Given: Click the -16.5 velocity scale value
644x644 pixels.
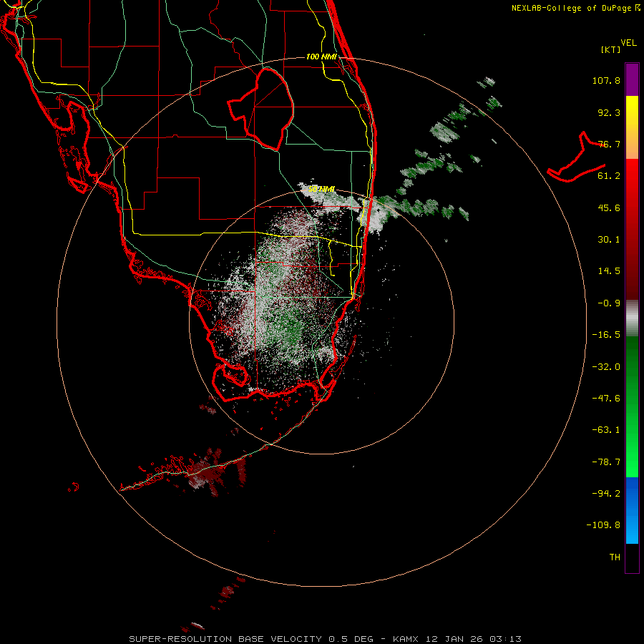Looking at the screenshot, I should pyautogui.click(x=606, y=335).
